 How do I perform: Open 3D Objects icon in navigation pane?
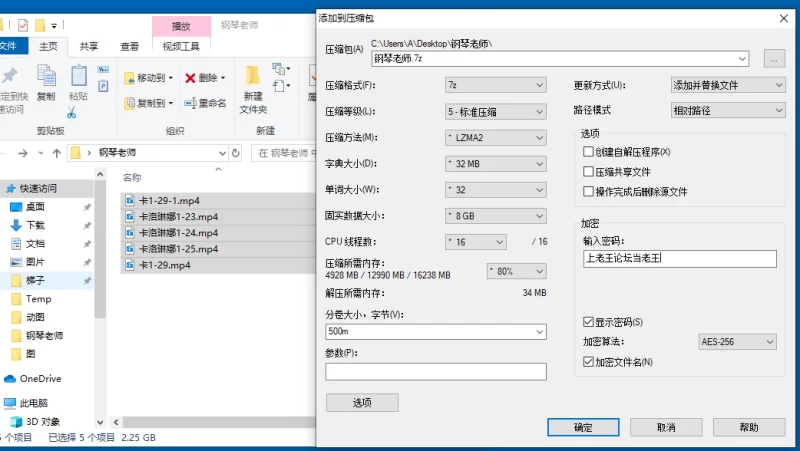(x=16, y=421)
